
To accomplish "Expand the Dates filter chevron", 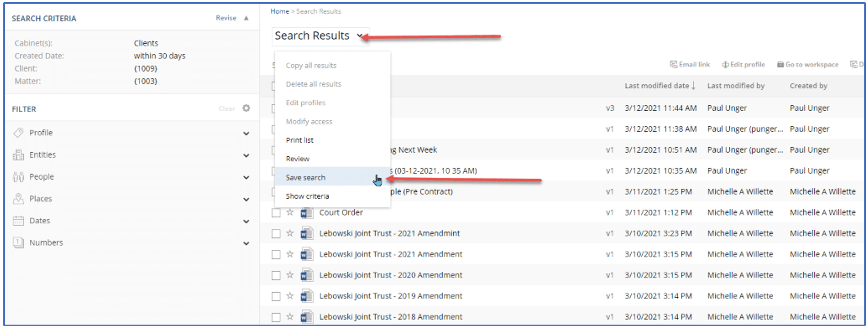I will click(246, 222).
